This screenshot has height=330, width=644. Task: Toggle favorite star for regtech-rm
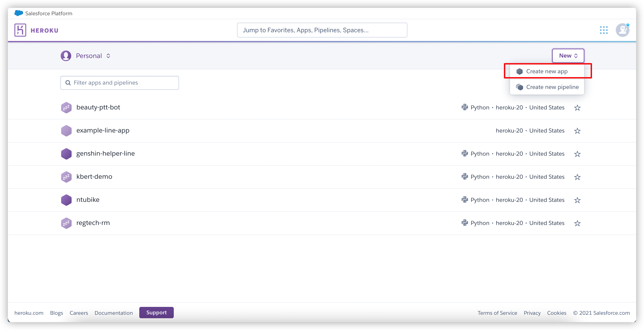pos(577,223)
